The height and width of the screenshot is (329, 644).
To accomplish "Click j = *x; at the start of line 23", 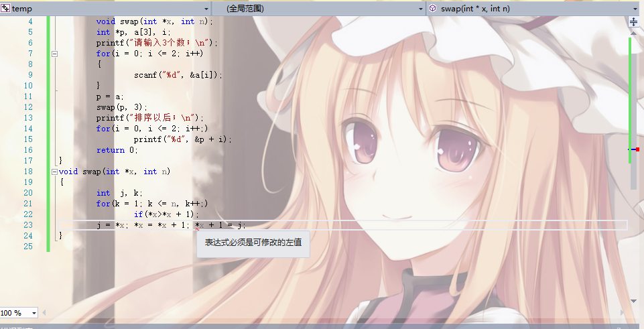I will tap(113, 225).
